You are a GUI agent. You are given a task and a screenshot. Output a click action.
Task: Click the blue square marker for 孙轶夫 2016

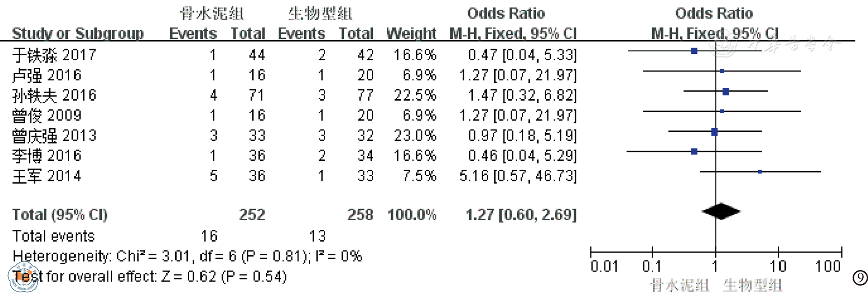point(726,92)
